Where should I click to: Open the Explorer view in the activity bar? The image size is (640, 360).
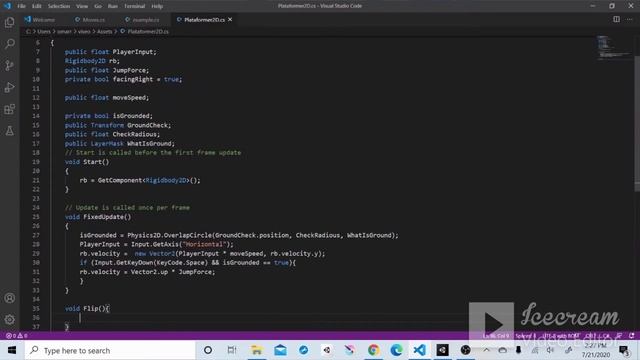click(9, 22)
